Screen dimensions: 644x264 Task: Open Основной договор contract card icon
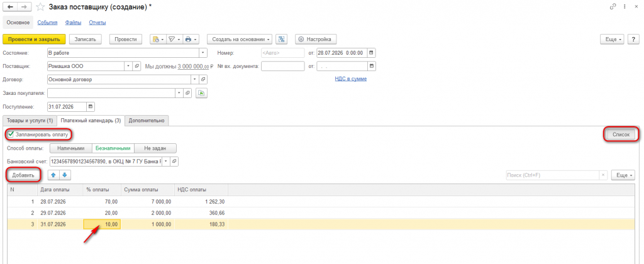[x=203, y=79]
